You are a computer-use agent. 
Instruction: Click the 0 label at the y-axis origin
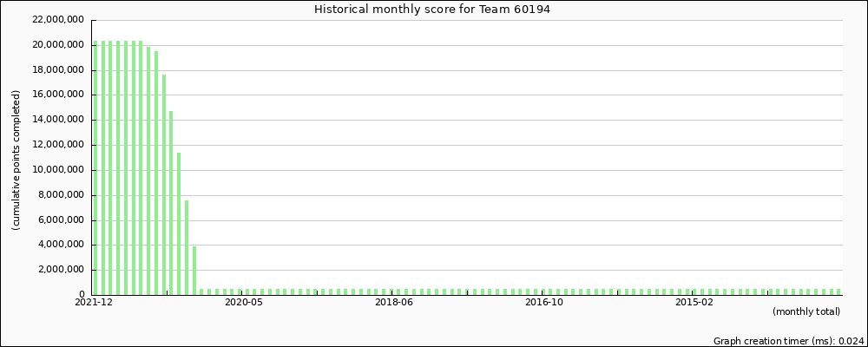pyautogui.click(x=80, y=295)
